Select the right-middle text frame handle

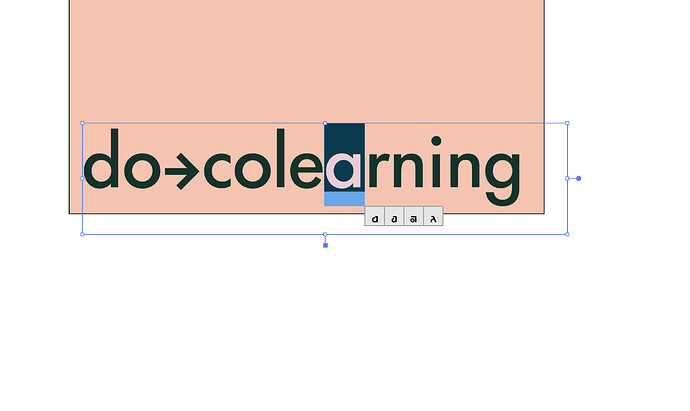(x=567, y=179)
